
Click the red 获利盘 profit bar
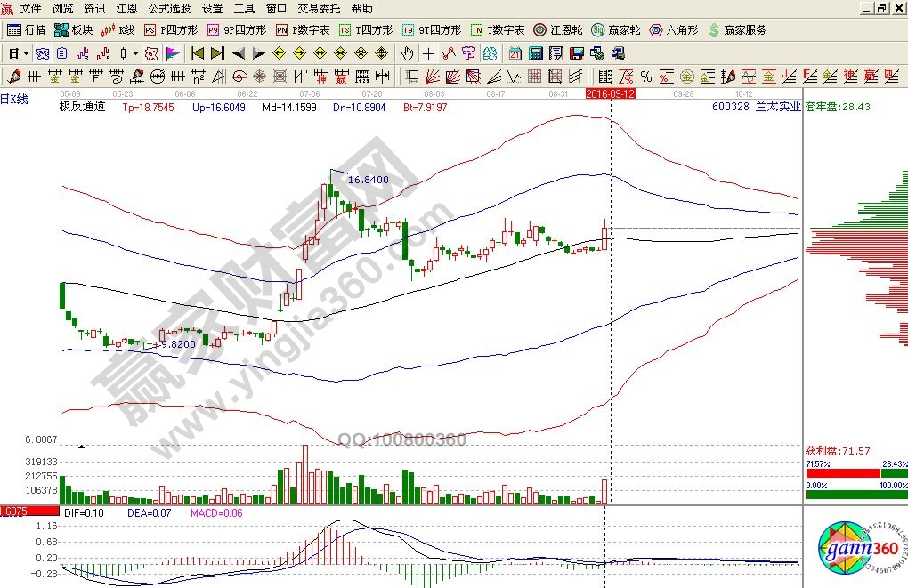[837, 474]
